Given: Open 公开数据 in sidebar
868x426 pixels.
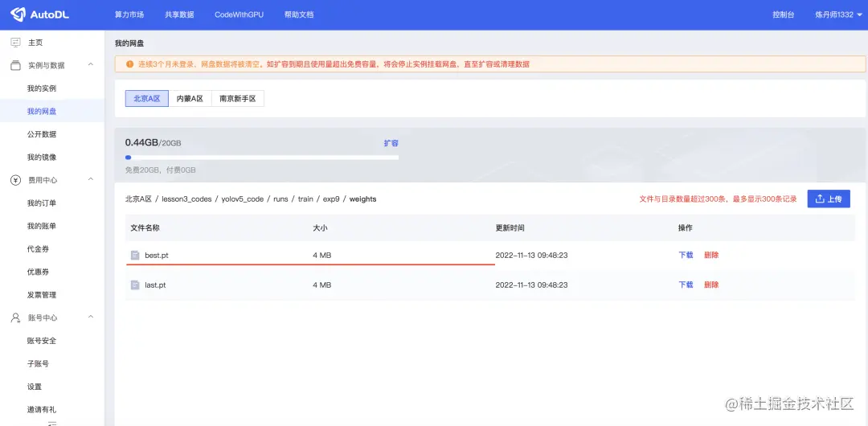Looking at the screenshot, I should coord(42,134).
